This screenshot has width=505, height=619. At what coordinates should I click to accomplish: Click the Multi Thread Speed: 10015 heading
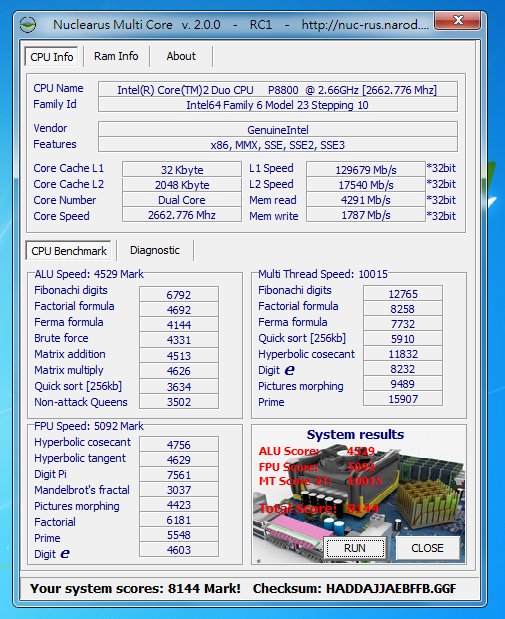(323, 274)
